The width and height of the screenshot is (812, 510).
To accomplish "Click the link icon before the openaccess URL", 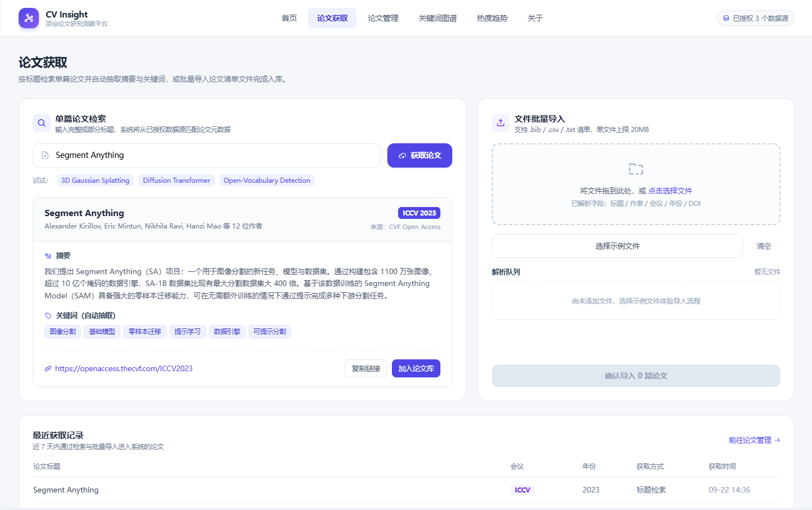I will coord(48,369).
